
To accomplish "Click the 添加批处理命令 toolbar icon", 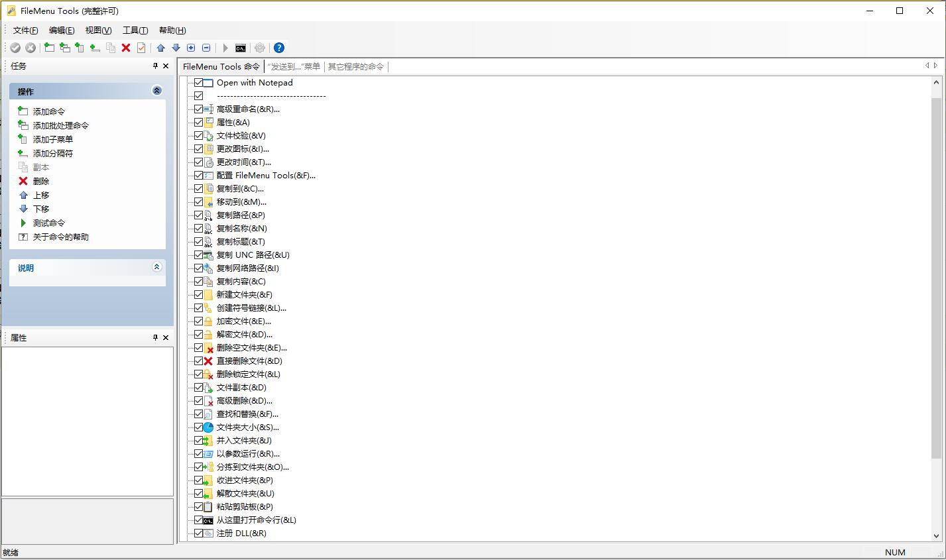I will (65, 47).
